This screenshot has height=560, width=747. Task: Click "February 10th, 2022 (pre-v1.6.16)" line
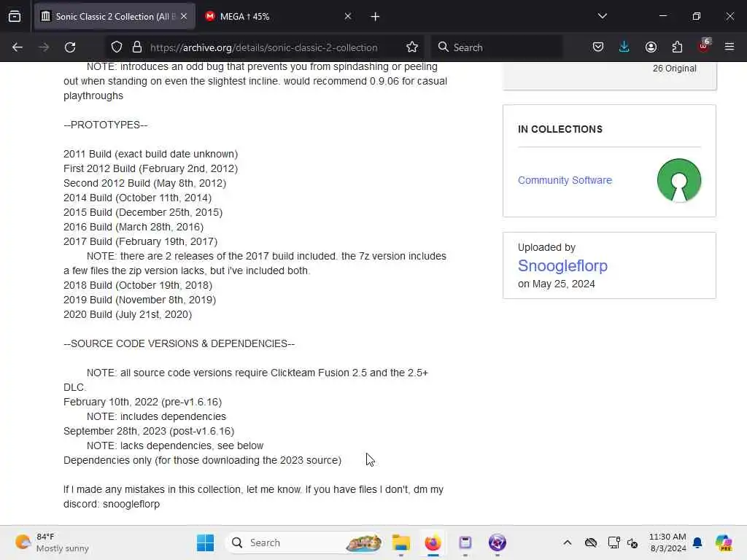click(x=142, y=402)
